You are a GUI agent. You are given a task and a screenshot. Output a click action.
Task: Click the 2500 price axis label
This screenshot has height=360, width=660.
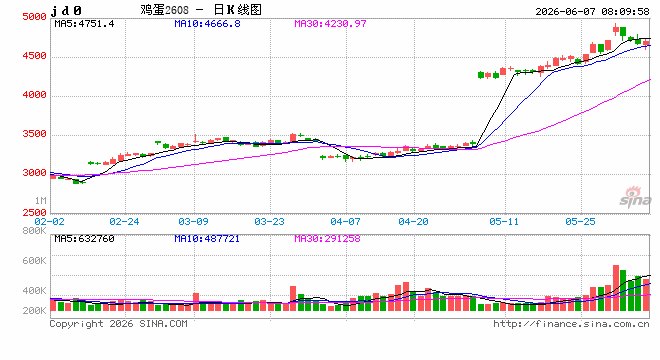pos(34,212)
